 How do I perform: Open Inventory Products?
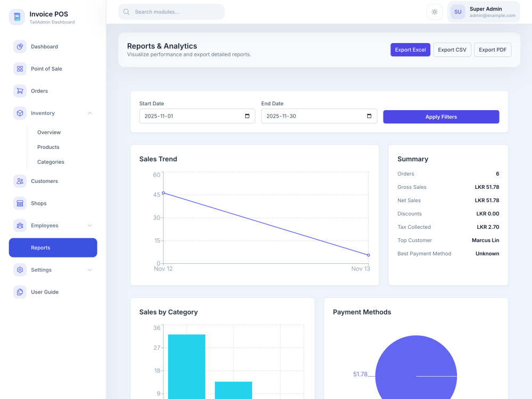coord(48,147)
